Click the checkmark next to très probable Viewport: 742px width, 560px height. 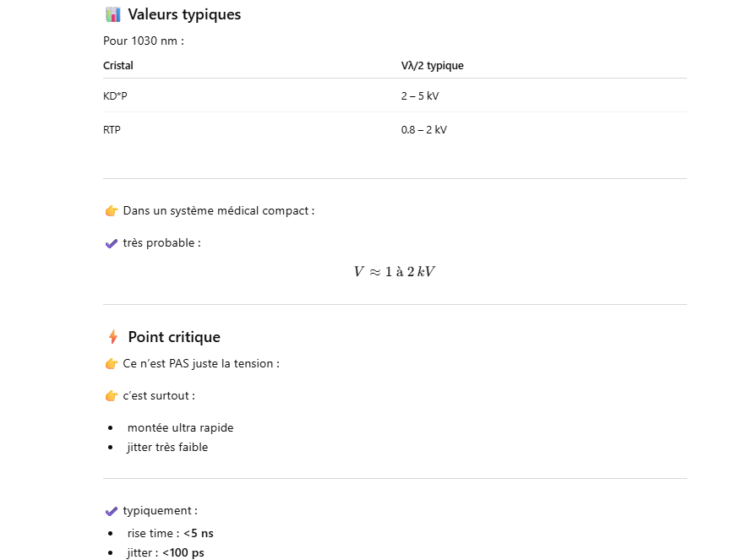click(112, 243)
